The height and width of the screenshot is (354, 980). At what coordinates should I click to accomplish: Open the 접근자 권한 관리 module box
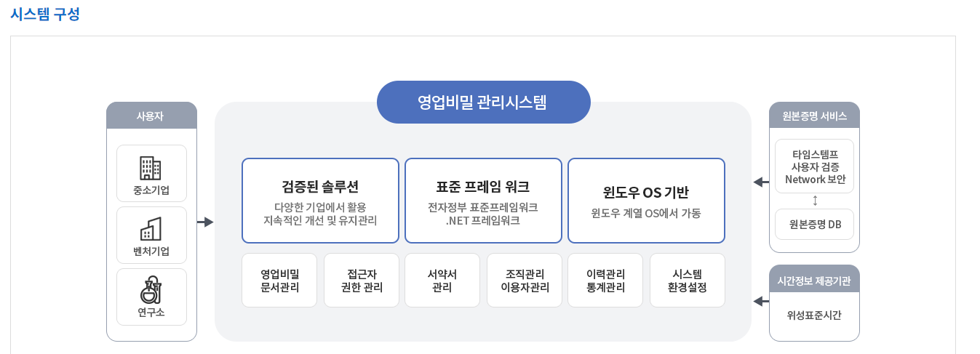point(362,281)
